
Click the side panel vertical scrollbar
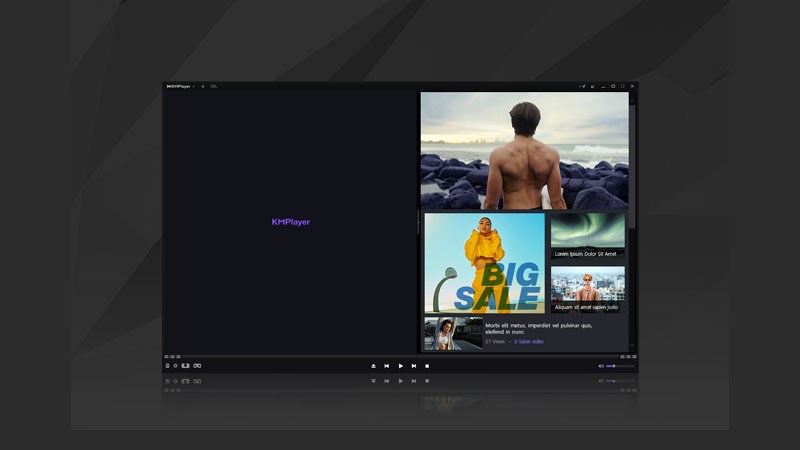click(x=632, y=166)
